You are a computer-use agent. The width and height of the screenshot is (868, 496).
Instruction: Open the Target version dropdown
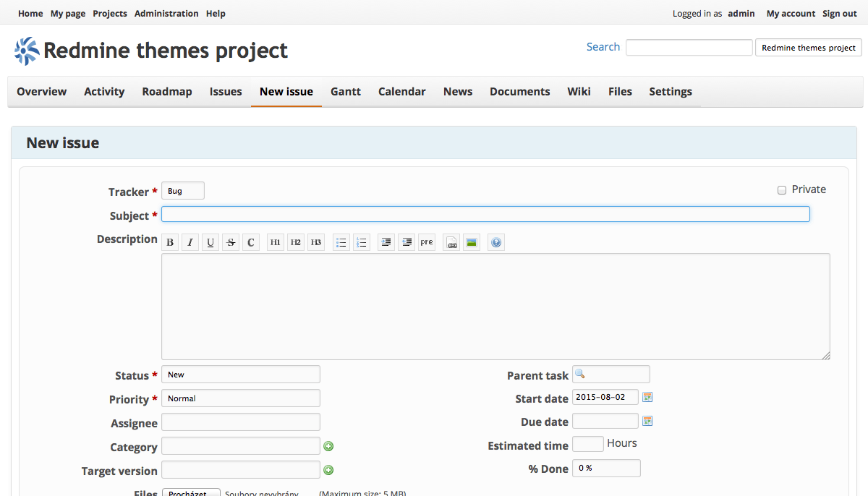pos(241,470)
